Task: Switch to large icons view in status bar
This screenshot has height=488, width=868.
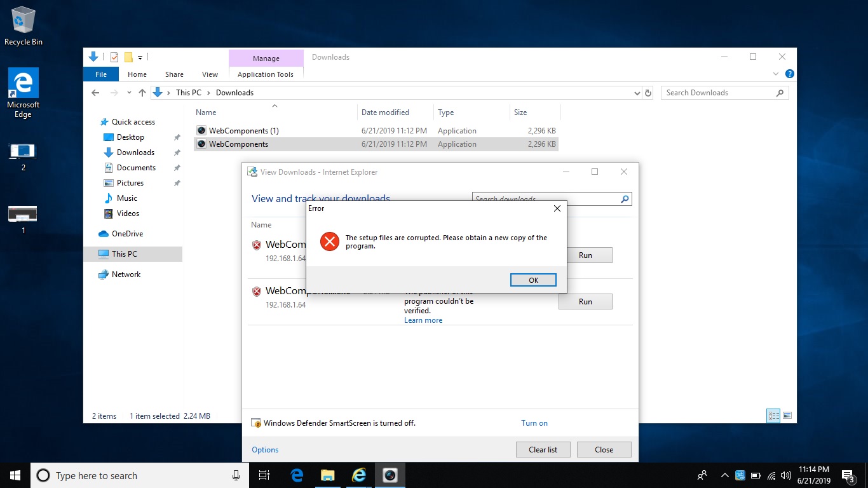Action: click(x=787, y=416)
